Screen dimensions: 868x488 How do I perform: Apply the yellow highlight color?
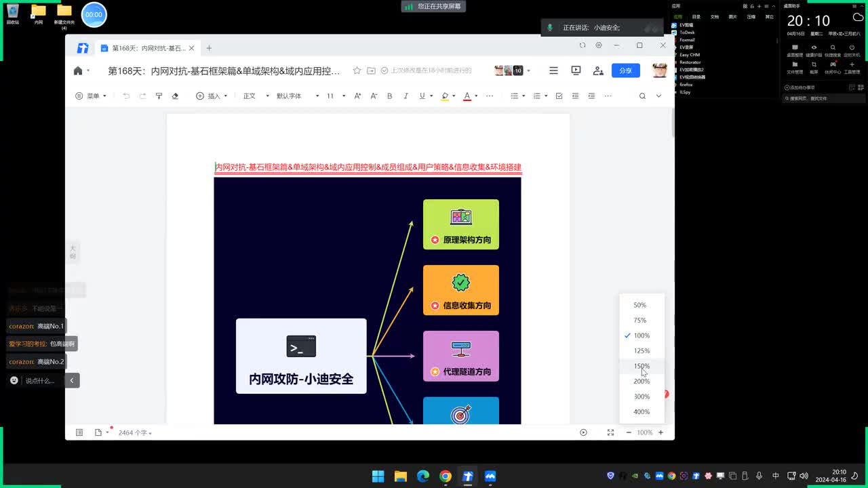pyautogui.click(x=445, y=96)
